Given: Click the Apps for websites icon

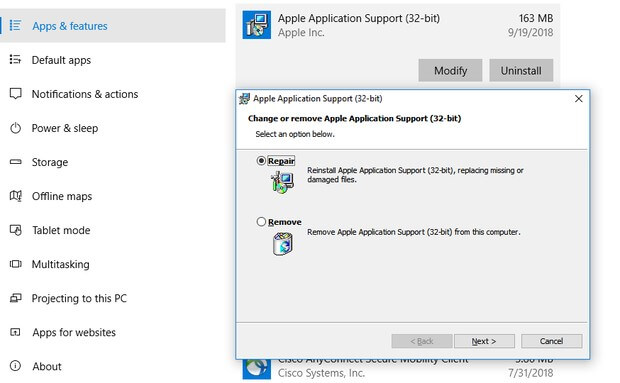Looking at the screenshot, I should (x=15, y=332).
